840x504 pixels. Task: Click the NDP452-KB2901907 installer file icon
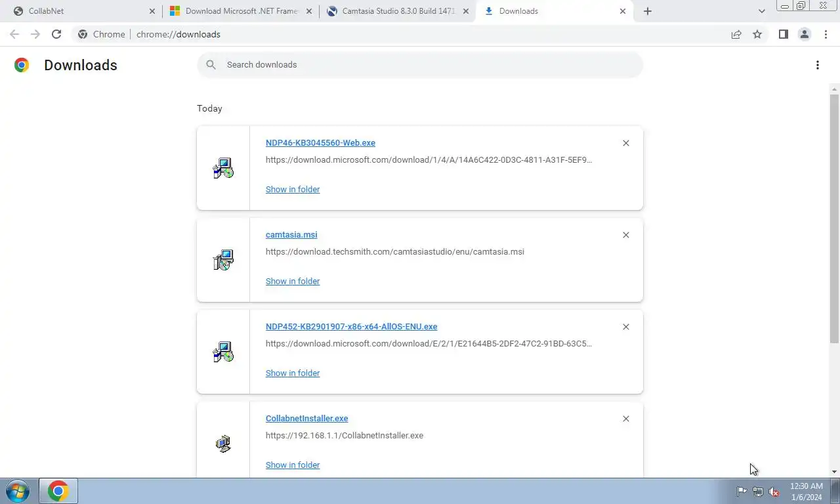pyautogui.click(x=223, y=352)
